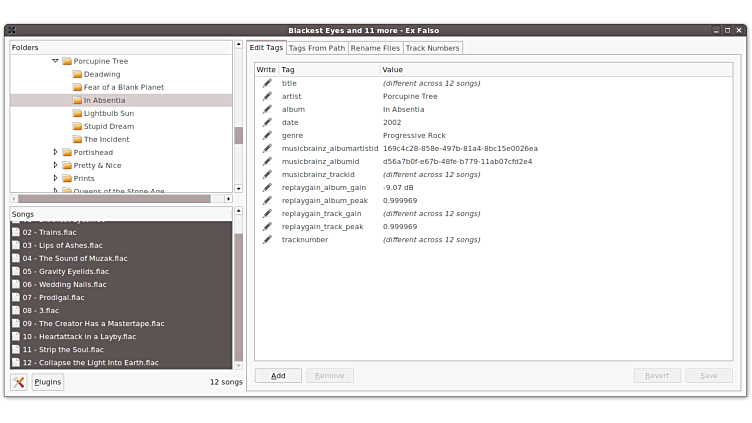The image size is (752, 423).
Task: Click file icon of 03 - Lips of Ashes.flac
Action: click(16, 245)
